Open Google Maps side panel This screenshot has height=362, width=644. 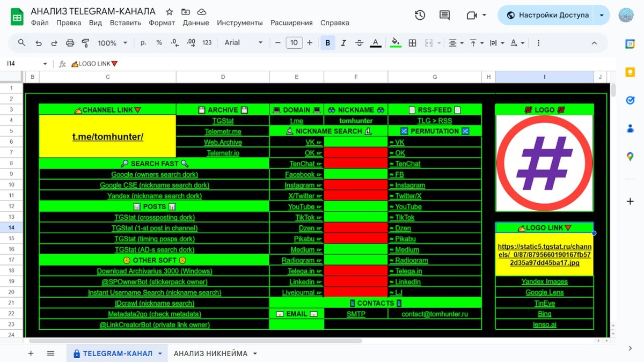630,157
